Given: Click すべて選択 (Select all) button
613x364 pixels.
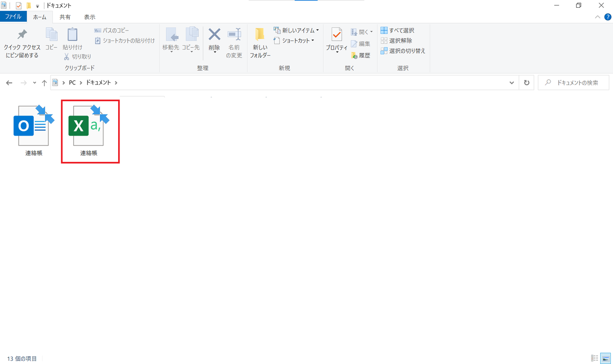Looking at the screenshot, I should pos(397,31).
